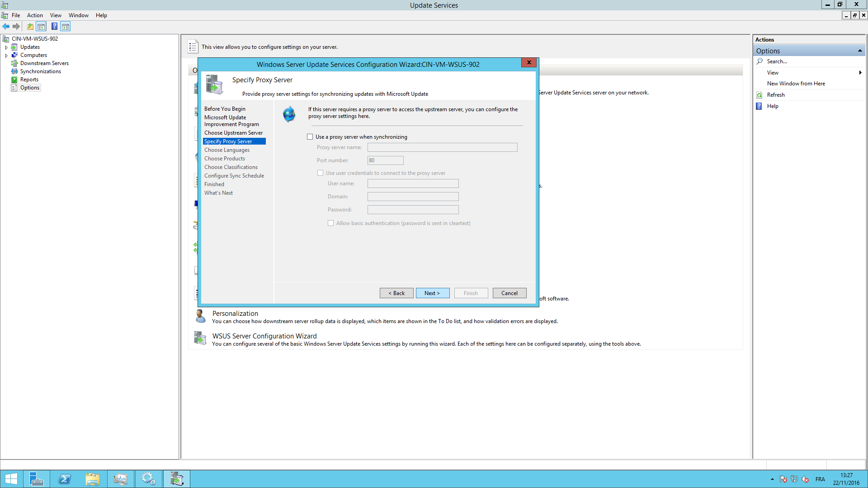The width and height of the screenshot is (868, 488).
Task: Click Refresh in Actions pane
Action: pyautogui.click(x=775, y=95)
